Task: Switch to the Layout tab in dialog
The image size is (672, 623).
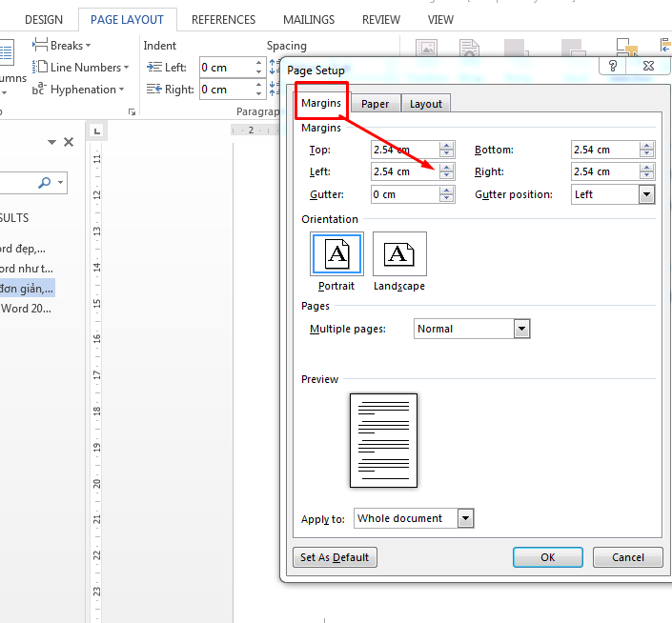Action: tap(426, 104)
